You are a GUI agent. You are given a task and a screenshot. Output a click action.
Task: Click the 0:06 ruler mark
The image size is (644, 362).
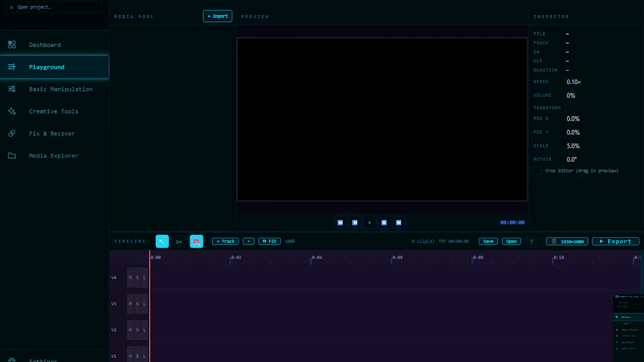tap(397, 258)
